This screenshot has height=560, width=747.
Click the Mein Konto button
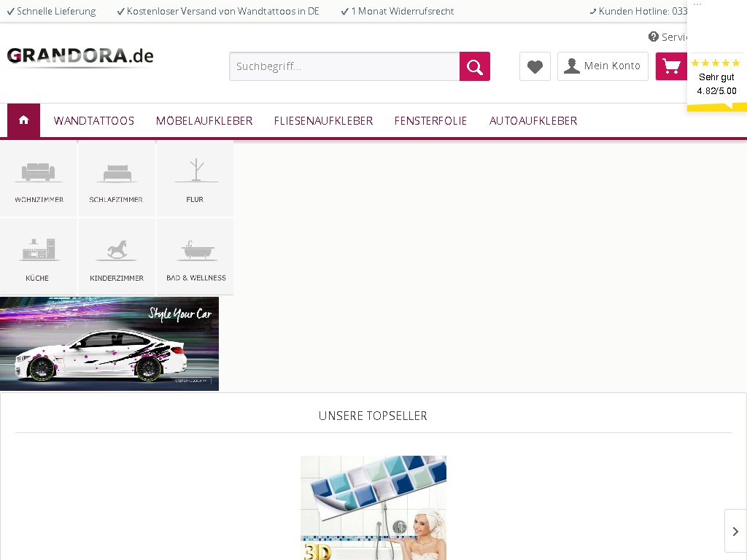click(x=603, y=66)
